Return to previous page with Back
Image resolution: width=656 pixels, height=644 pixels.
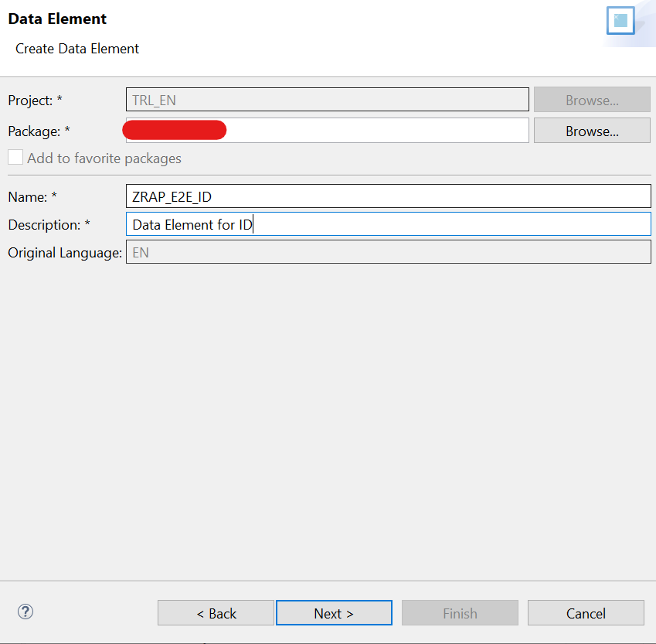216,613
